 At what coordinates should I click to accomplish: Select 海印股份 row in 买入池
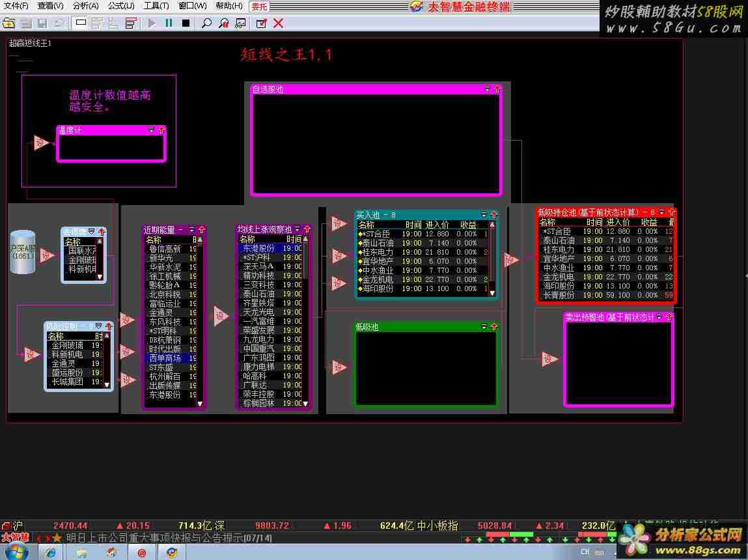(x=423, y=288)
